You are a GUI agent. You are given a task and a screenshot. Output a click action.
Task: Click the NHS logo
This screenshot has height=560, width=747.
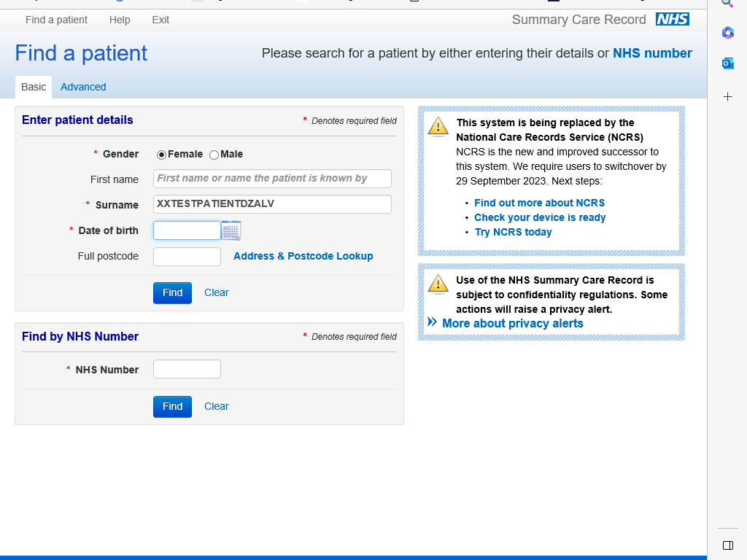click(672, 19)
